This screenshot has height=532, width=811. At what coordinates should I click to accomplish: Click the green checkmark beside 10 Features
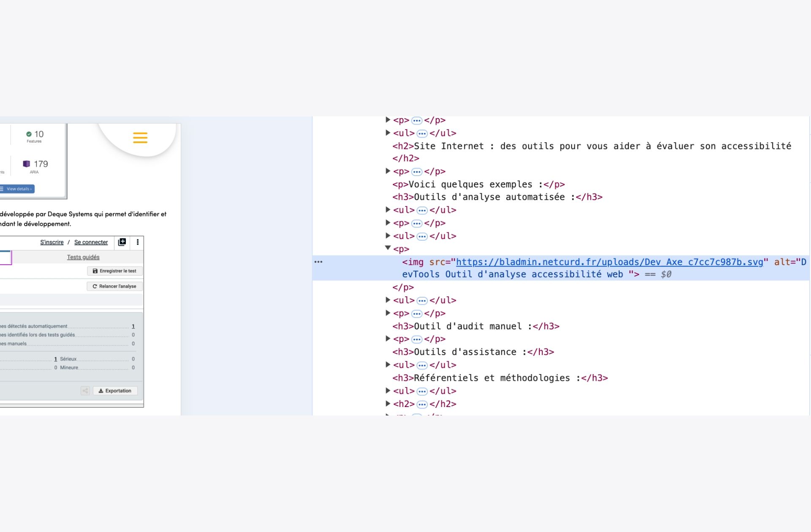coord(29,134)
